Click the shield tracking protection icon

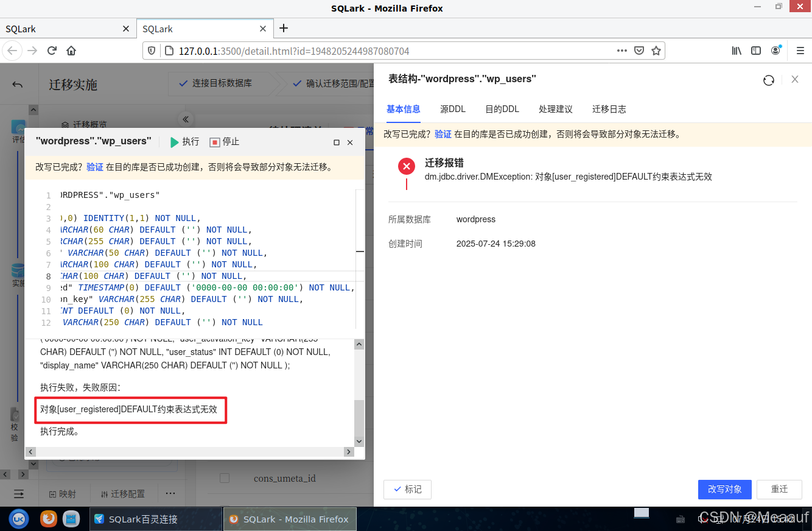click(x=152, y=51)
